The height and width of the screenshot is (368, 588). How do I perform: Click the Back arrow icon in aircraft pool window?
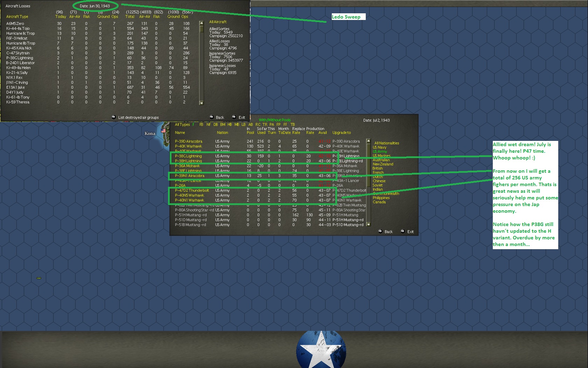tap(380, 231)
